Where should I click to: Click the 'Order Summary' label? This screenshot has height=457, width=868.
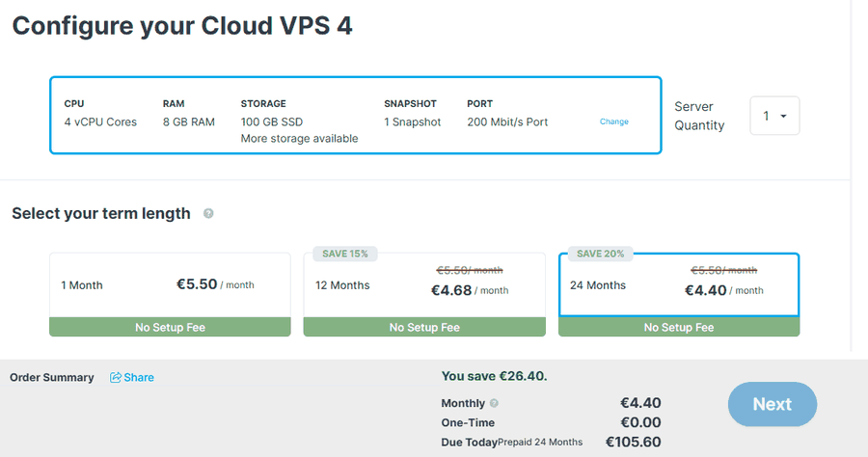(x=52, y=377)
